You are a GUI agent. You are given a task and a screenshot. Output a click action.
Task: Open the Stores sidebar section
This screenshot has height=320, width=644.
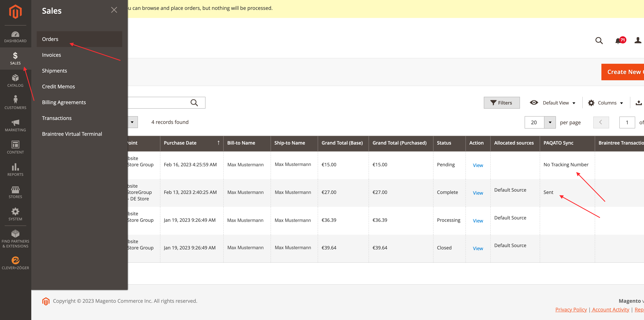(15, 192)
